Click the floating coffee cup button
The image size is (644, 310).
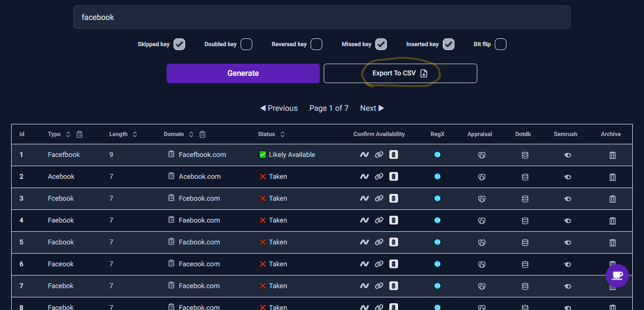click(x=617, y=276)
